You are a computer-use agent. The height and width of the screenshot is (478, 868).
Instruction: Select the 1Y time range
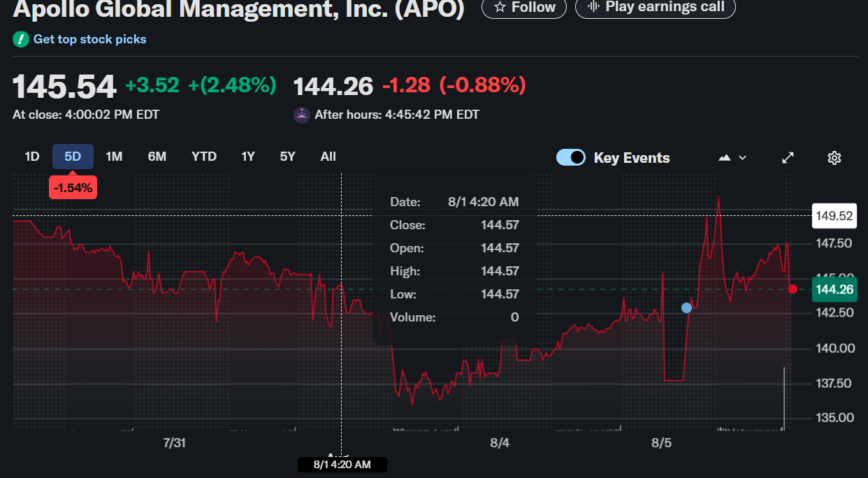click(248, 157)
